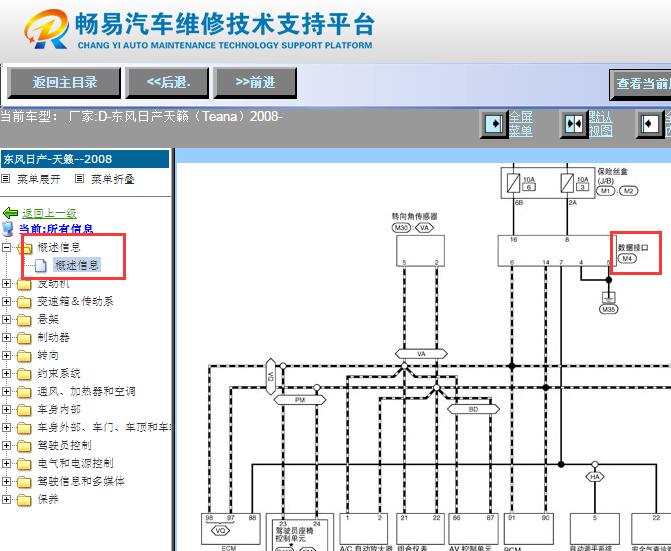671x551 pixels.
Task: Open the 全屏菜单 link
Action: click(520, 124)
